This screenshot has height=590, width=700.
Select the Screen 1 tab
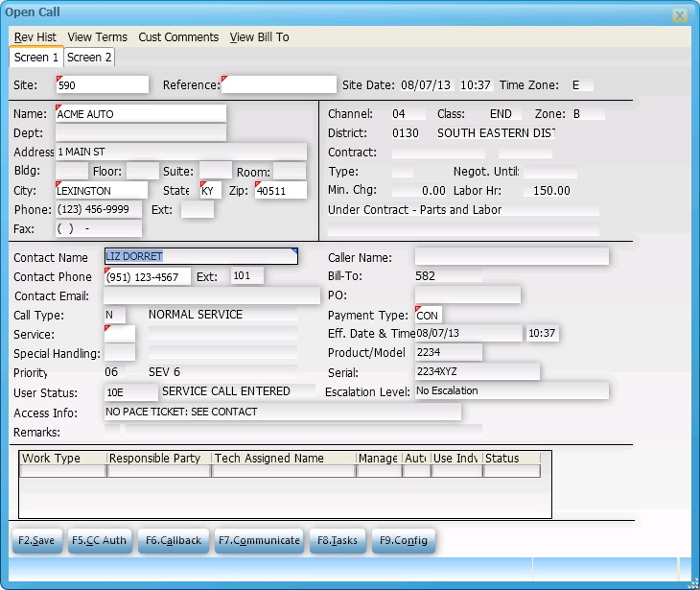click(36, 58)
